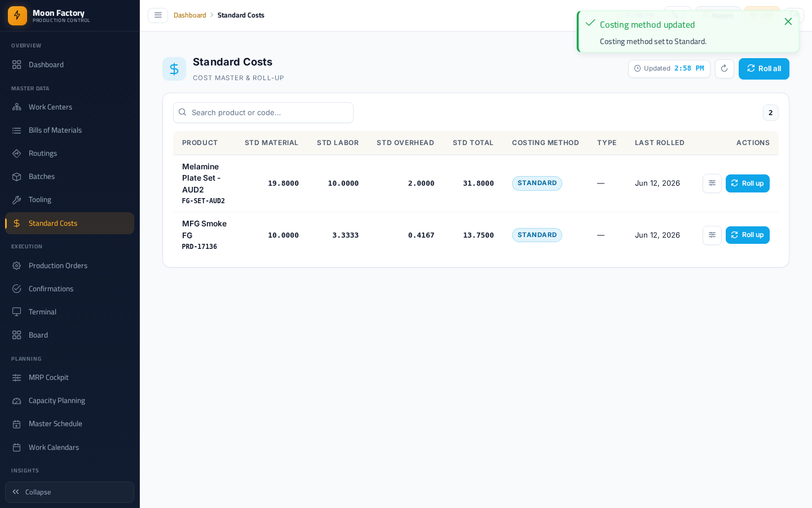Roll up the Melamine Plate Set row

[x=748, y=183]
